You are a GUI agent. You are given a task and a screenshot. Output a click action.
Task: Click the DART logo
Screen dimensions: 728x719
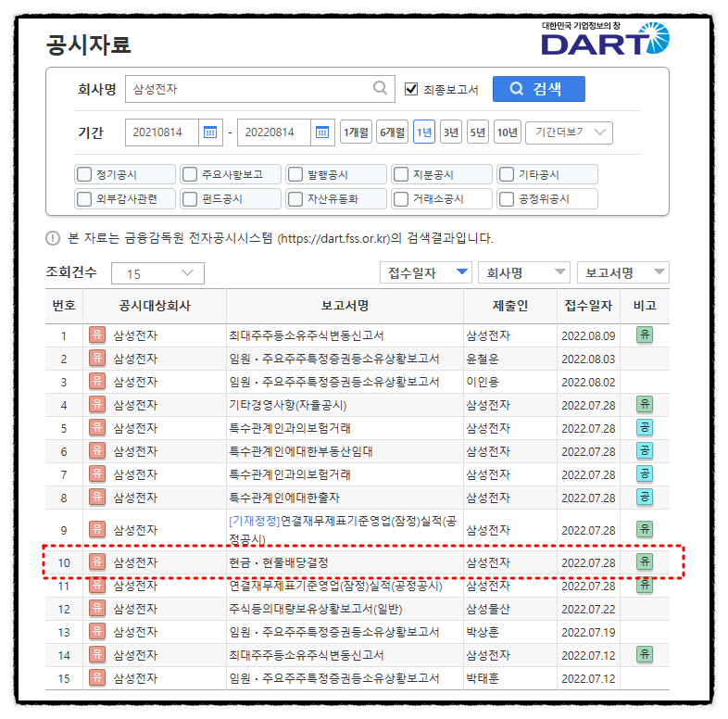pos(605,39)
